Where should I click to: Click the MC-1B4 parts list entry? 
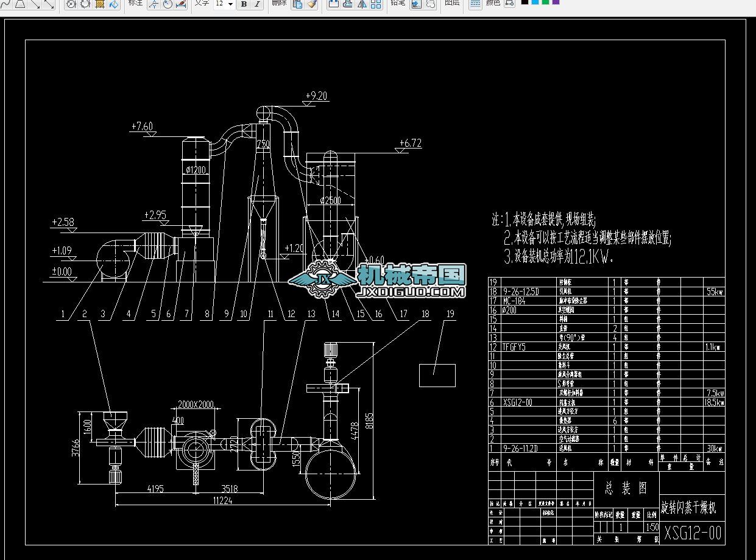coord(514,301)
